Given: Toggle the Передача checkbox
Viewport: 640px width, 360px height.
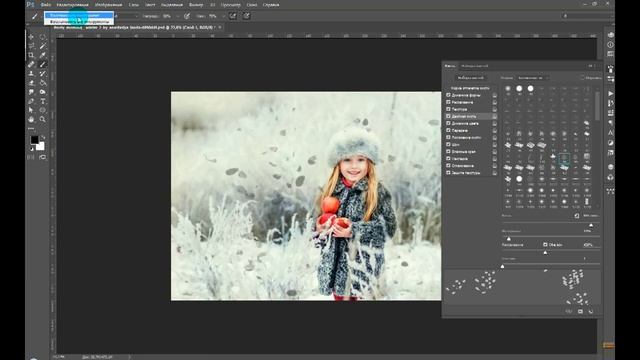Looking at the screenshot, I should coord(448,130).
